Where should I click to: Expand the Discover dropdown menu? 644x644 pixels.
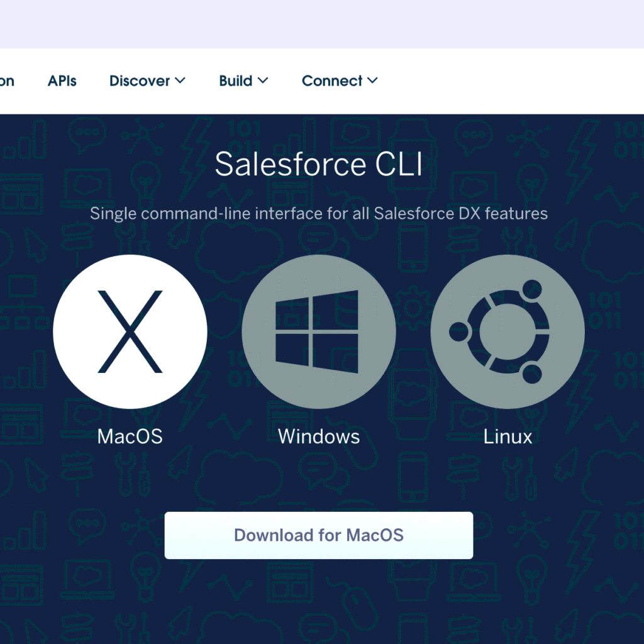coord(147,80)
